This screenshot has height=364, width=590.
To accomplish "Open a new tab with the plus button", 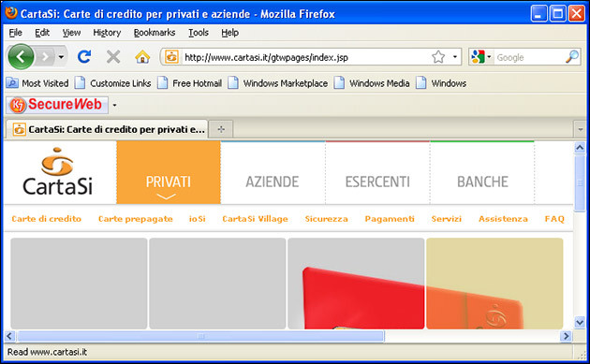I will 221,129.
